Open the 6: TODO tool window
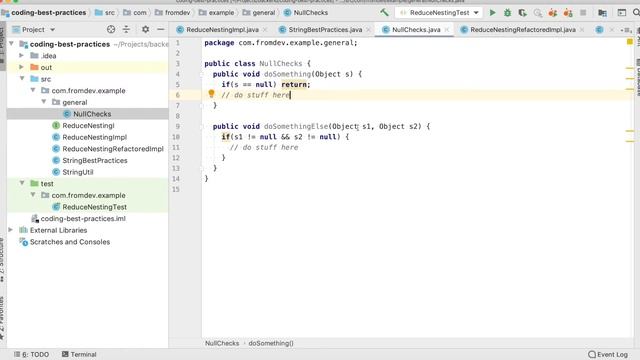 coord(31,354)
